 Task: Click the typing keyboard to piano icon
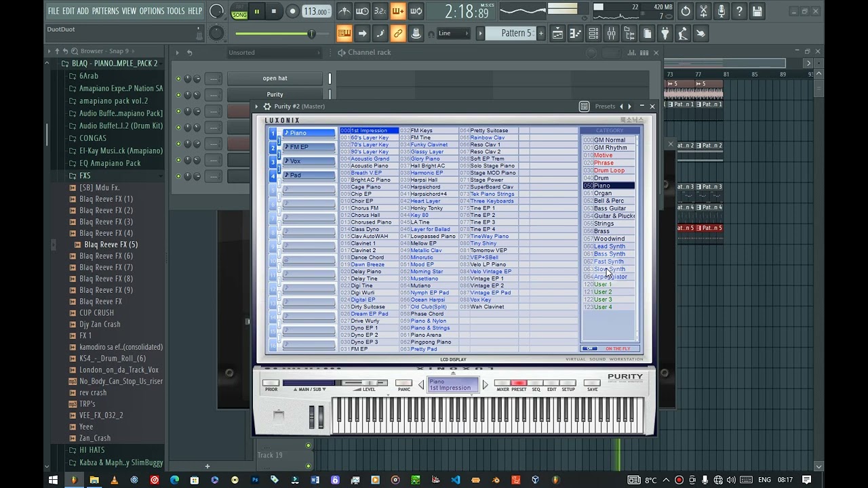point(344,33)
